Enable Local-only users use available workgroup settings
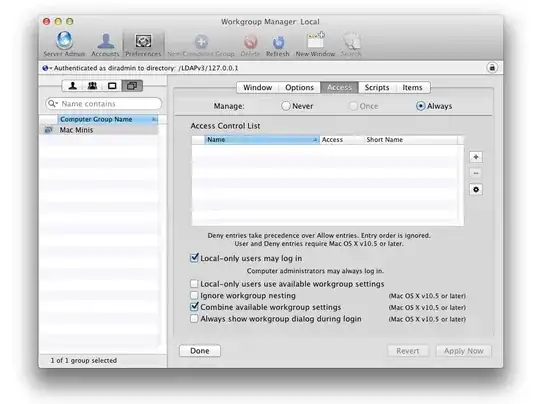 coord(194,284)
